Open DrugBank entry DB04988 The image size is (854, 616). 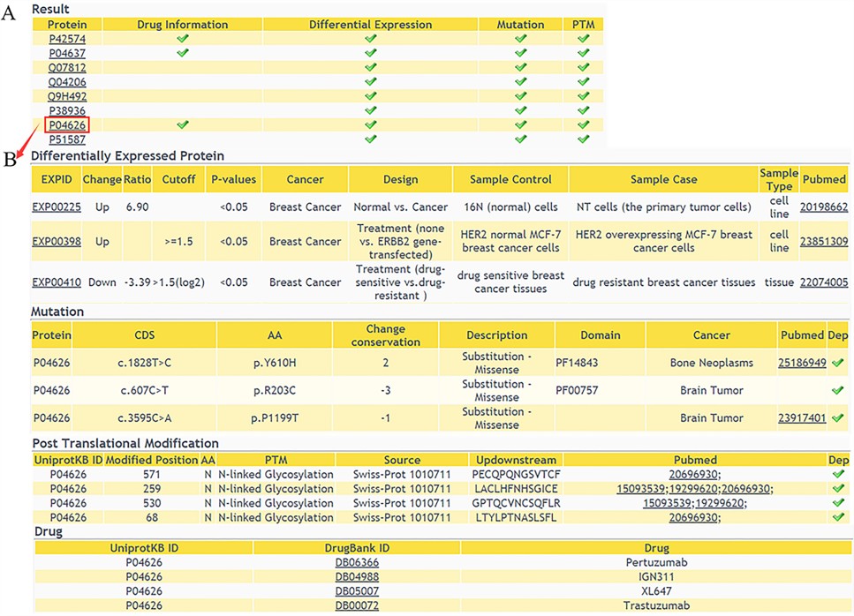(x=357, y=577)
